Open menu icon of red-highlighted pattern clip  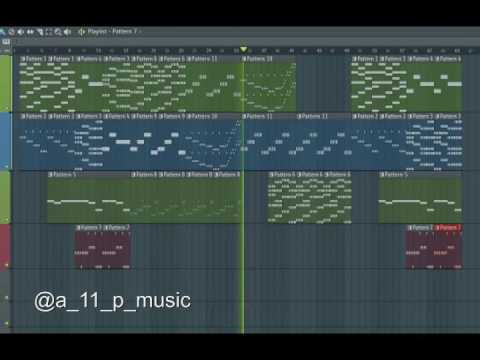pyautogui.click(x=437, y=228)
